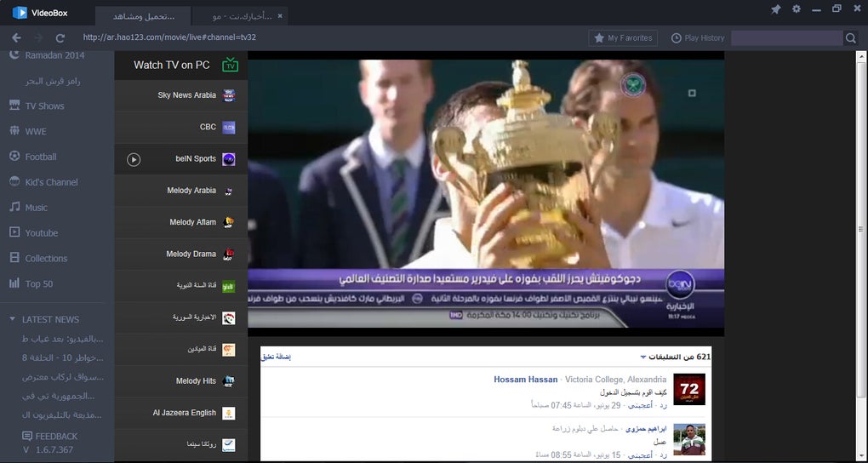Reload the page with refresh icon
Screen dimensions: 868x463
tap(60, 37)
